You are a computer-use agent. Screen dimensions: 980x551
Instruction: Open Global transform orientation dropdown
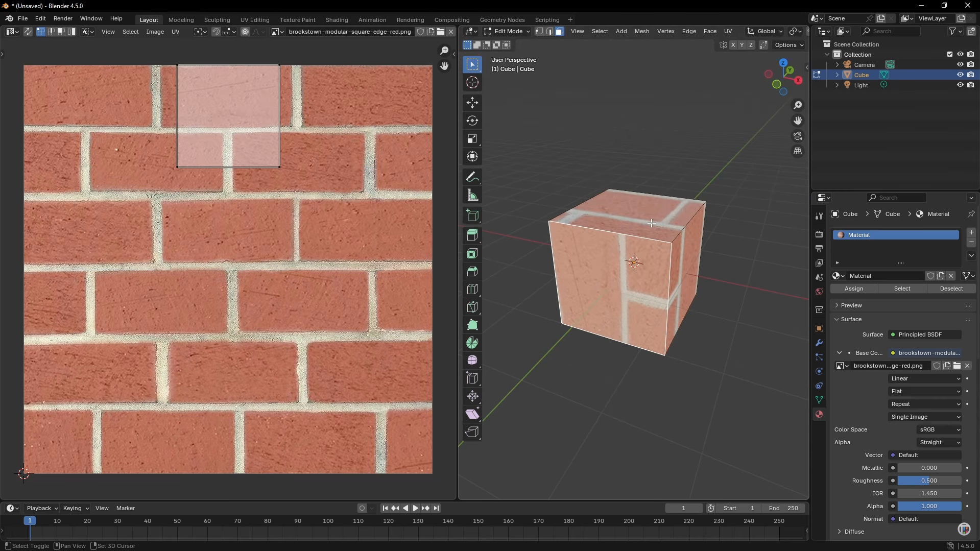point(764,31)
